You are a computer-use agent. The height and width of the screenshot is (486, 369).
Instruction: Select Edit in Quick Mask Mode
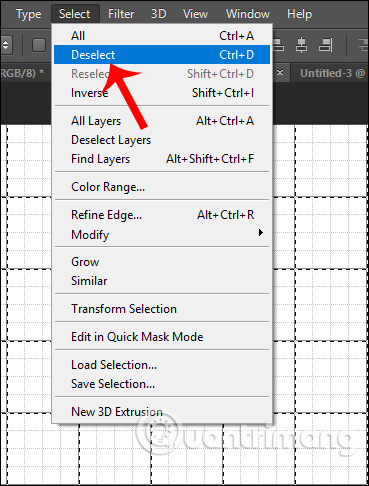click(x=162, y=337)
